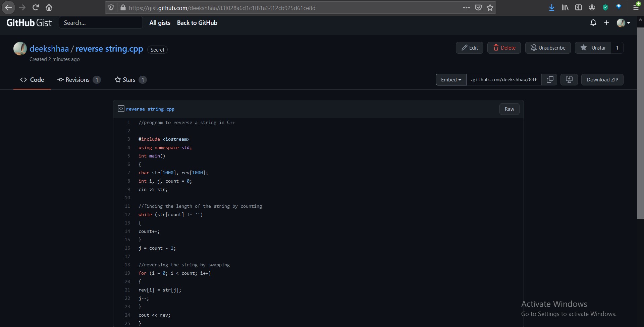Image resolution: width=644 pixels, height=327 pixels.
Task: Save page to Pocket icon
Action: [478, 8]
